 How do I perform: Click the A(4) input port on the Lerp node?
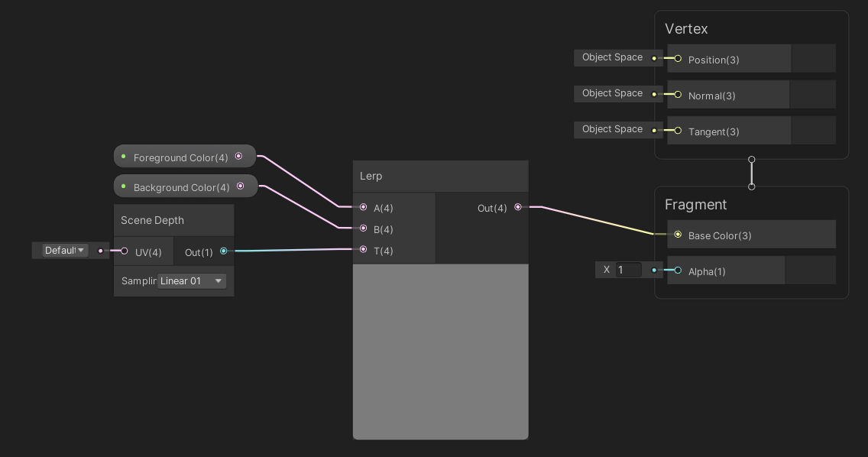pos(363,207)
